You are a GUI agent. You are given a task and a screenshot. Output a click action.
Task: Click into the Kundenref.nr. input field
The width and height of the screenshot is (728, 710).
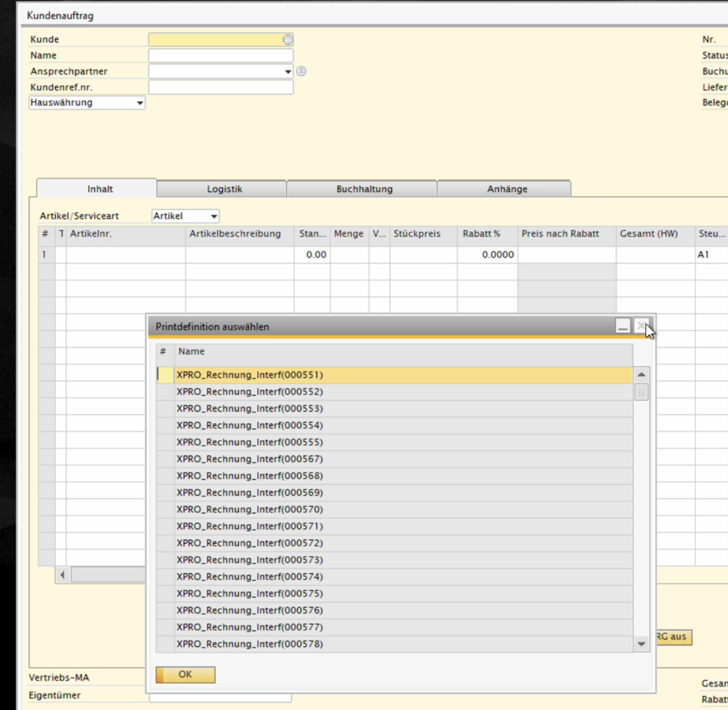point(221,87)
